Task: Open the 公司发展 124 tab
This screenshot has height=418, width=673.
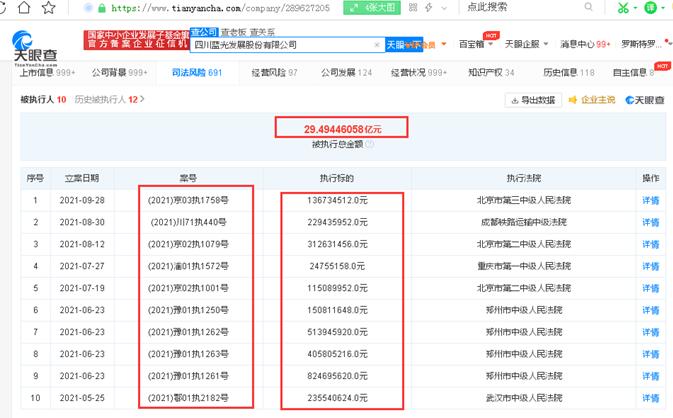Action: 346,73
